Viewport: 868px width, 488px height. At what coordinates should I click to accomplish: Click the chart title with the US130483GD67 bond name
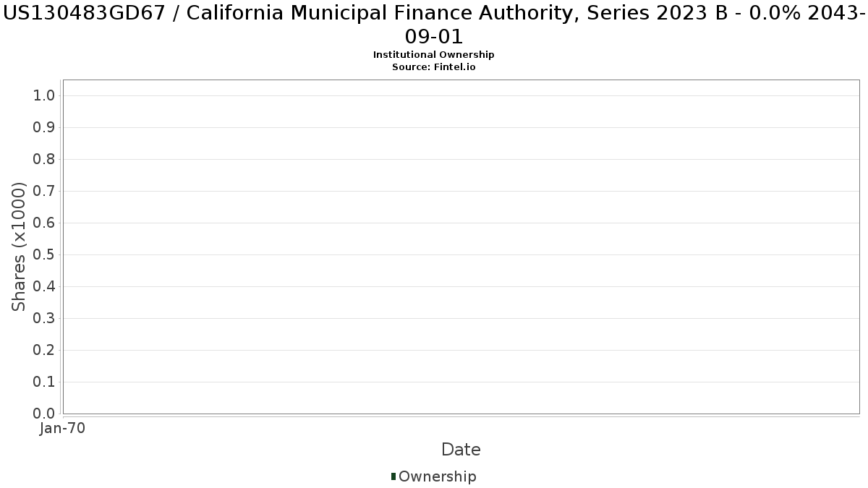[434, 24]
